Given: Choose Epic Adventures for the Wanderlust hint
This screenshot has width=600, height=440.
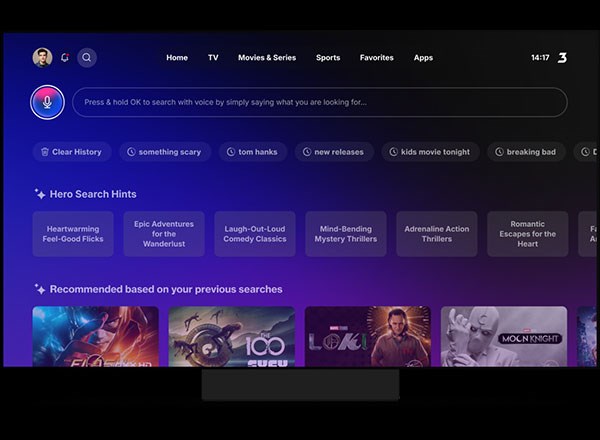Looking at the screenshot, I should click(164, 234).
